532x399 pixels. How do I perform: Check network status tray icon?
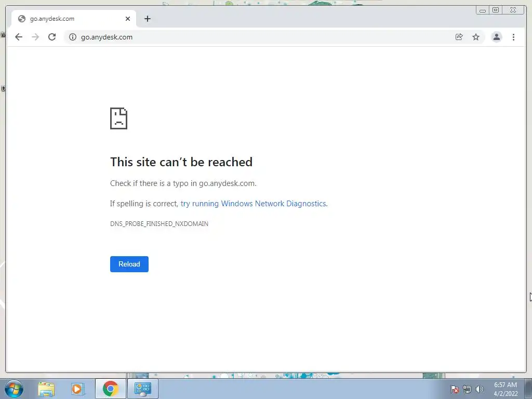pyautogui.click(x=467, y=389)
